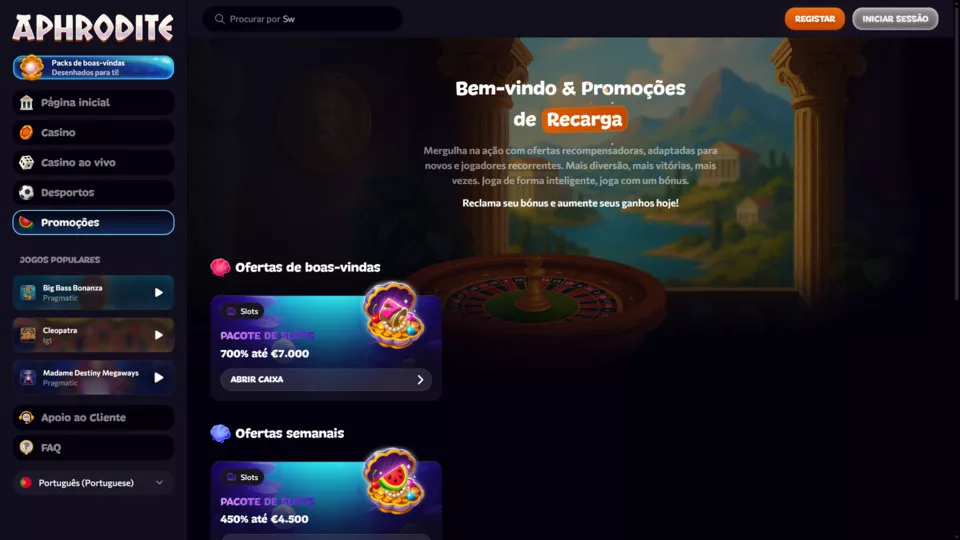960x540 pixels.
Task: Click the Aphrodite logo
Action: point(93,28)
